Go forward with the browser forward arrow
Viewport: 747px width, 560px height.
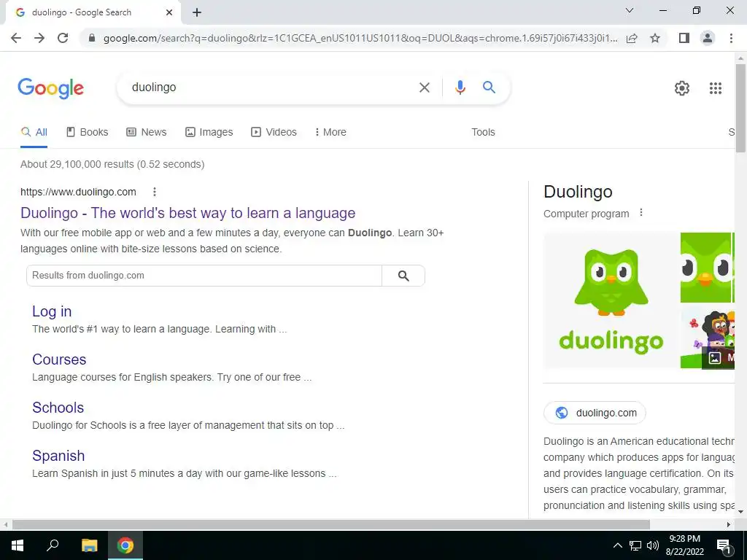(x=39, y=38)
